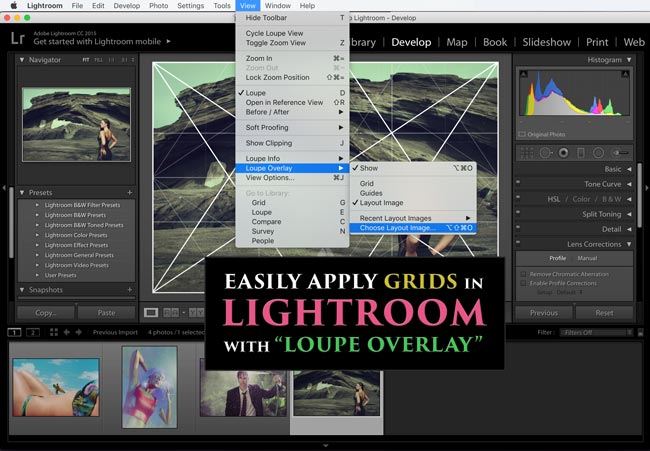Expand Lightroom Color Presets folder
The width and height of the screenshot is (650, 451).
click(x=37, y=235)
